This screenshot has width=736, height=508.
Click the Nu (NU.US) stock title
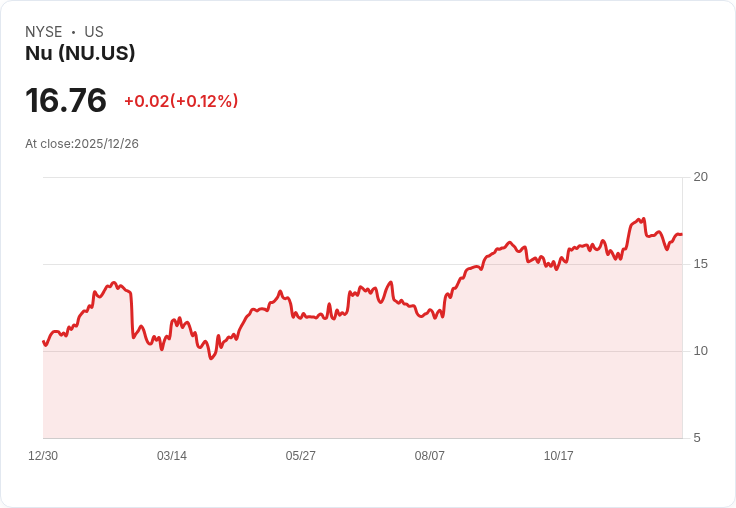[80, 53]
